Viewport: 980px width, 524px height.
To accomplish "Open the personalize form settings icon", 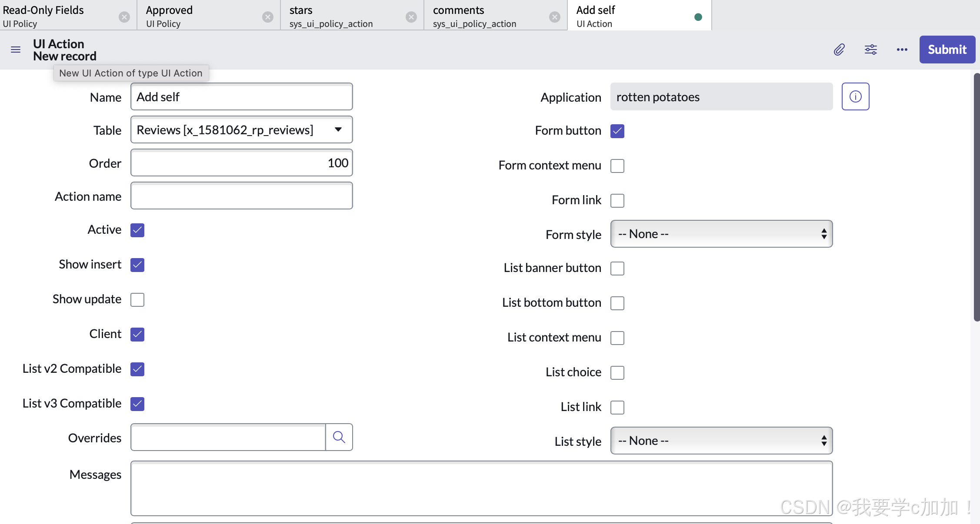I will coord(870,50).
